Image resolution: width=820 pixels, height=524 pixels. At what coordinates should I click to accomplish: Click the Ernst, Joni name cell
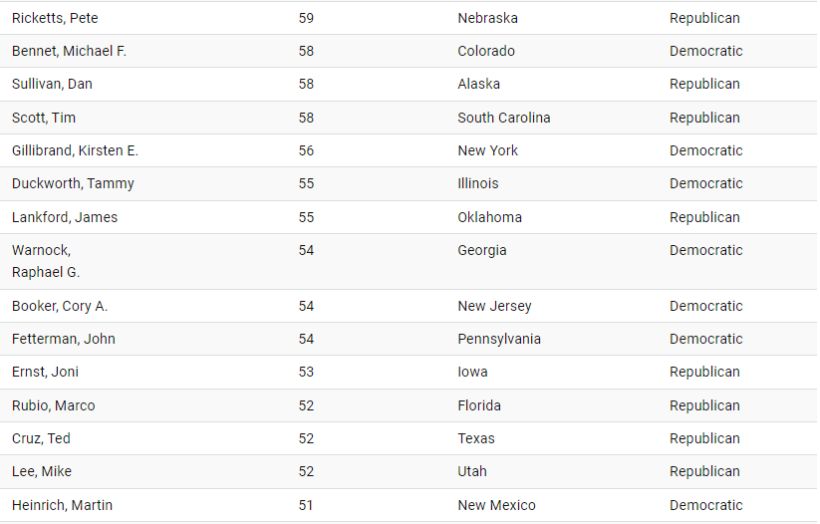coord(45,372)
